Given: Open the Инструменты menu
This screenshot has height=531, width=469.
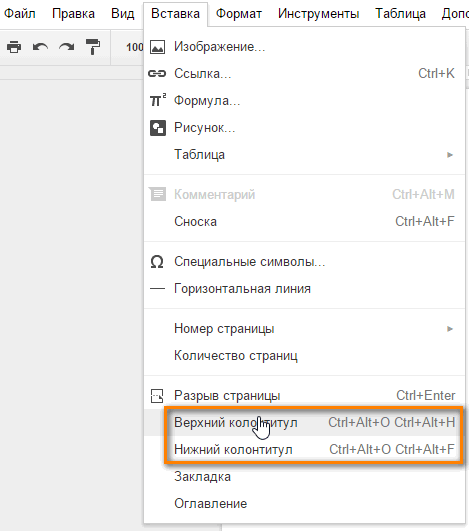Looking at the screenshot, I should pos(318,14).
